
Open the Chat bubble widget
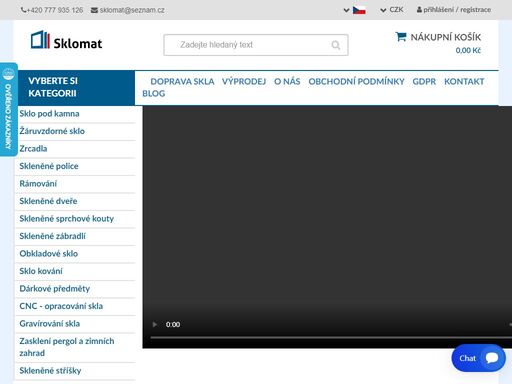478,358
